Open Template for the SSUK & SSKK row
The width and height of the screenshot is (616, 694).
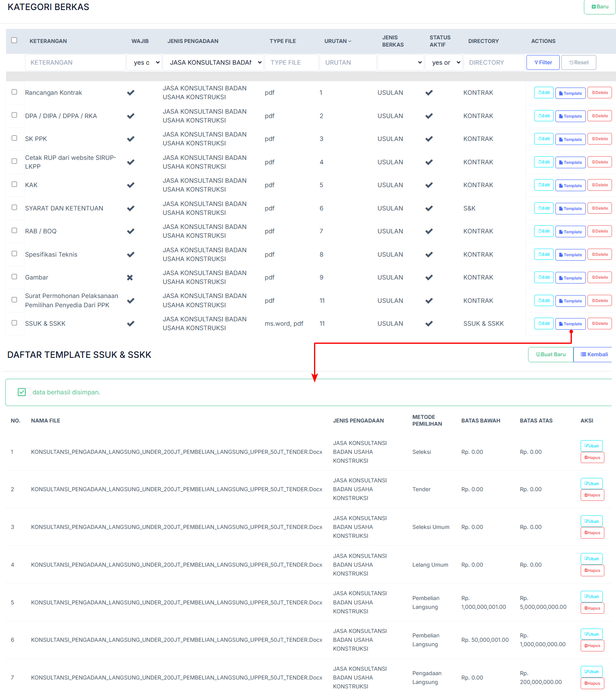570,324
